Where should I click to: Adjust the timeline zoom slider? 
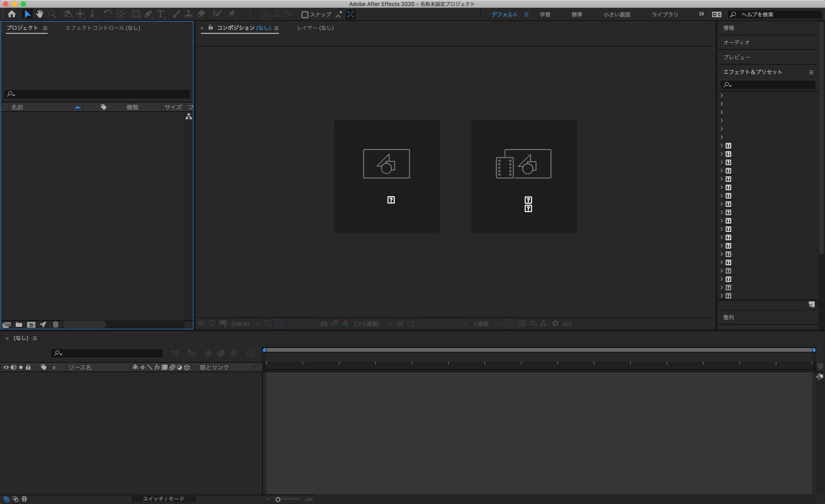tap(278, 499)
